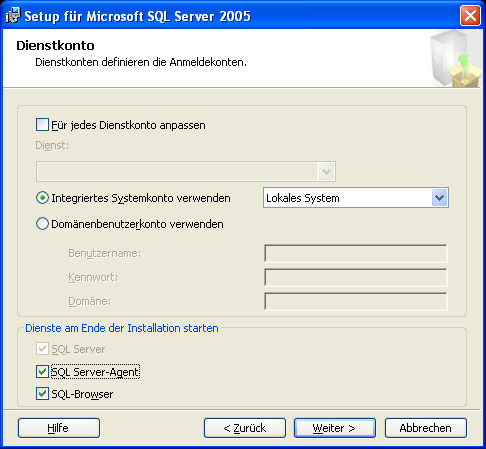Click the Kennwort input field
The width and height of the screenshot is (486, 449).
356,277
